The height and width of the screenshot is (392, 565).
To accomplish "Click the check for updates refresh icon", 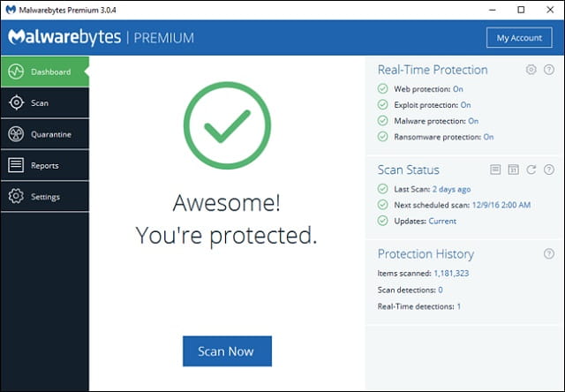I will point(531,170).
